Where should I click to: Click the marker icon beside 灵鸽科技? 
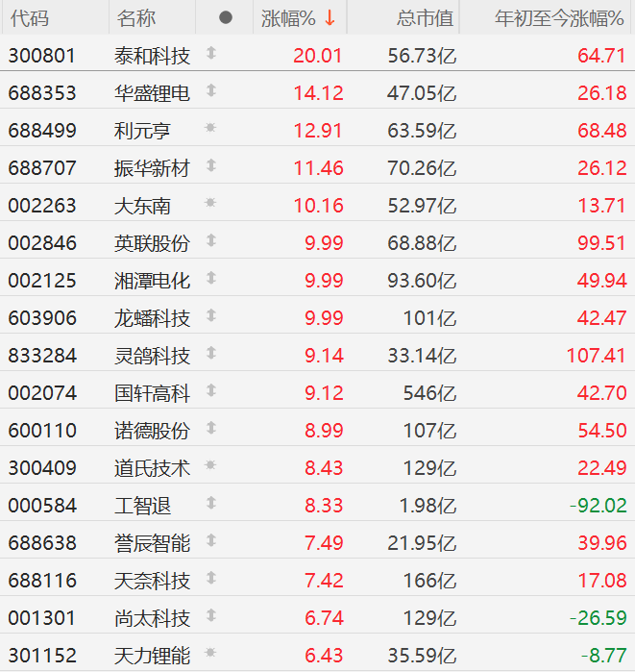click(x=211, y=353)
